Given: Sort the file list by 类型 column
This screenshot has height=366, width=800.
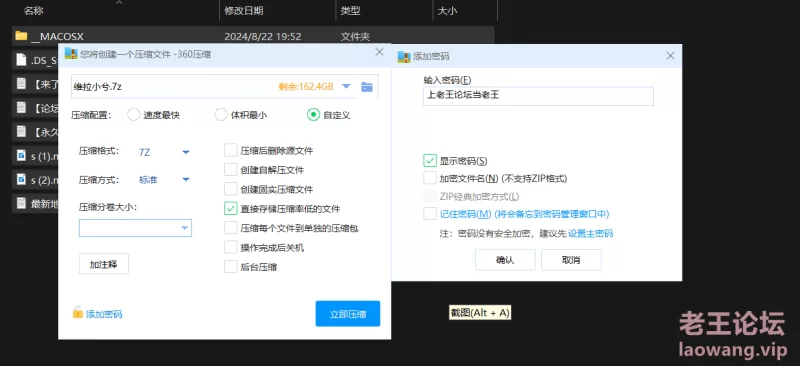Looking at the screenshot, I should (x=351, y=10).
